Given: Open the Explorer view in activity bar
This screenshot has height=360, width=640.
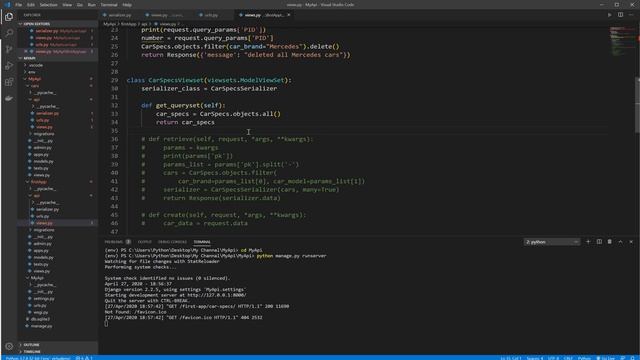Looking at the screenshot, I should pyautogui.click(x=9, y=17).
